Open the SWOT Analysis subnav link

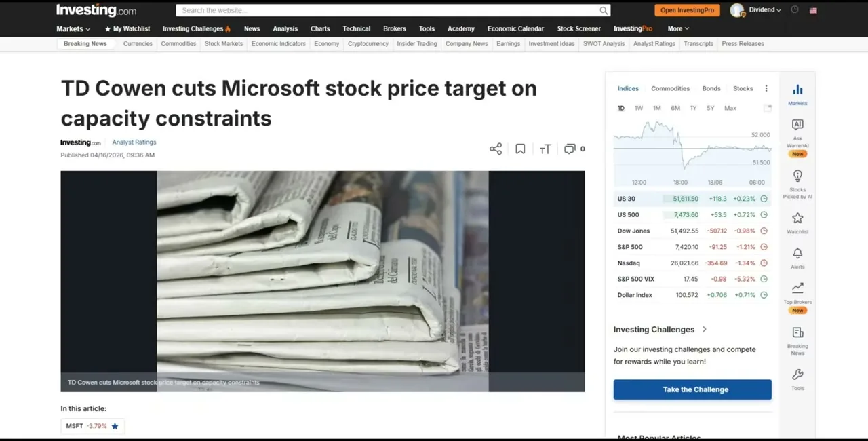pyautogui.click(x=604, y=44)
